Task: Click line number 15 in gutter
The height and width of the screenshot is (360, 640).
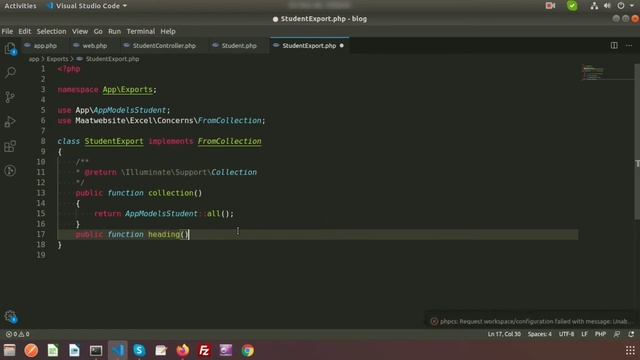Action: [x=41, y=213]
